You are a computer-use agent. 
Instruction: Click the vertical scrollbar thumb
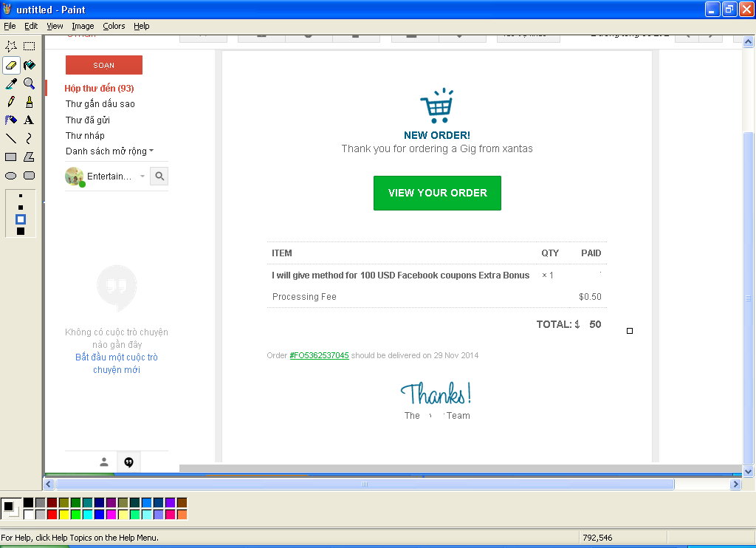pos(749,298)
